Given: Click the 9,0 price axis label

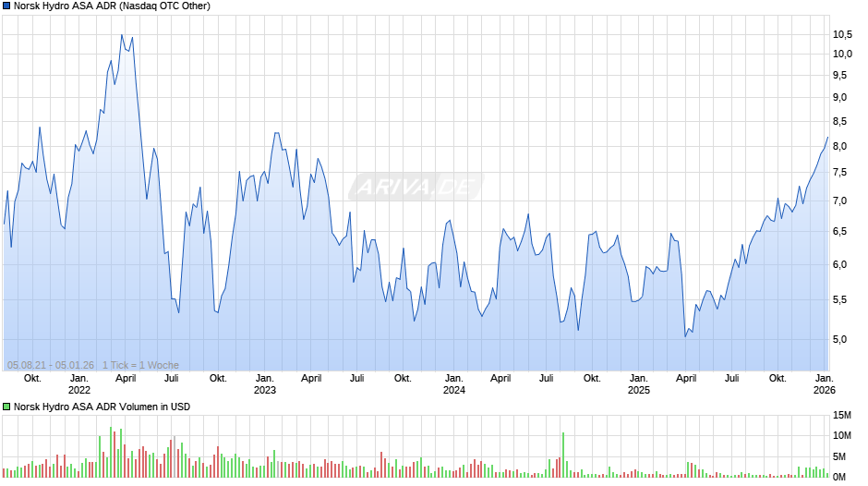Looking at the screenshot, I should [x=839, y=98].
